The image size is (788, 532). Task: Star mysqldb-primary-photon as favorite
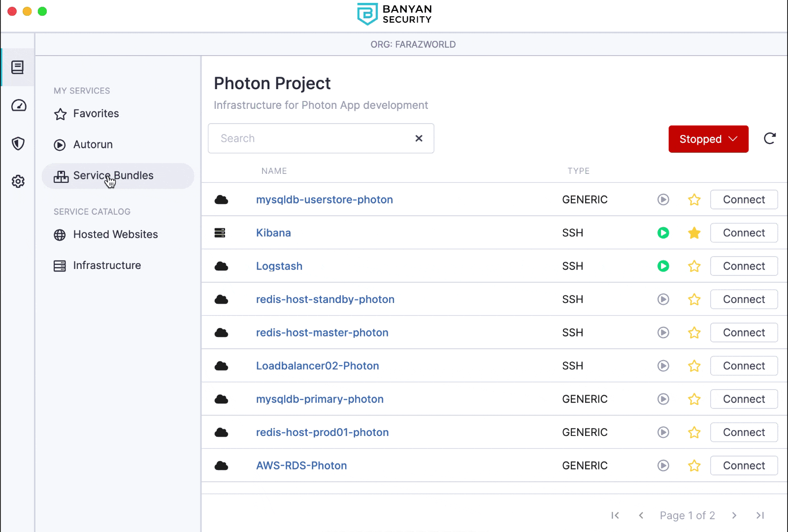[694, 399]
